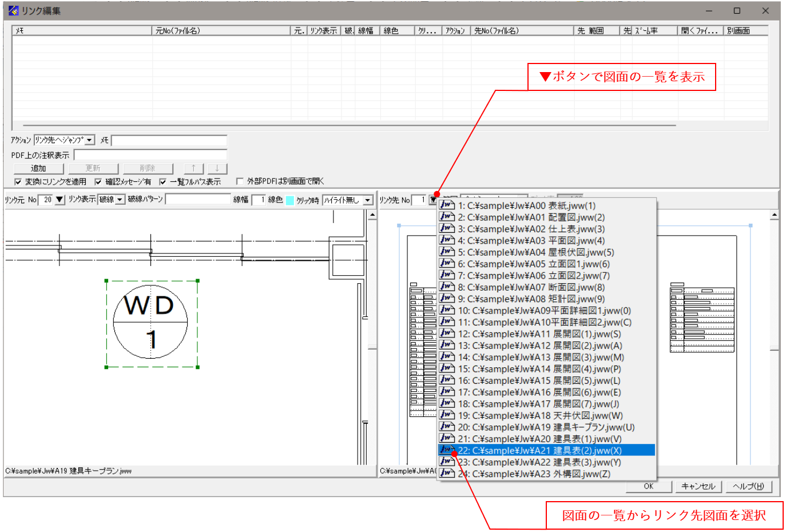
Task: Click the リンク編集 dialog title bar icon
Action: pos(13,10)
